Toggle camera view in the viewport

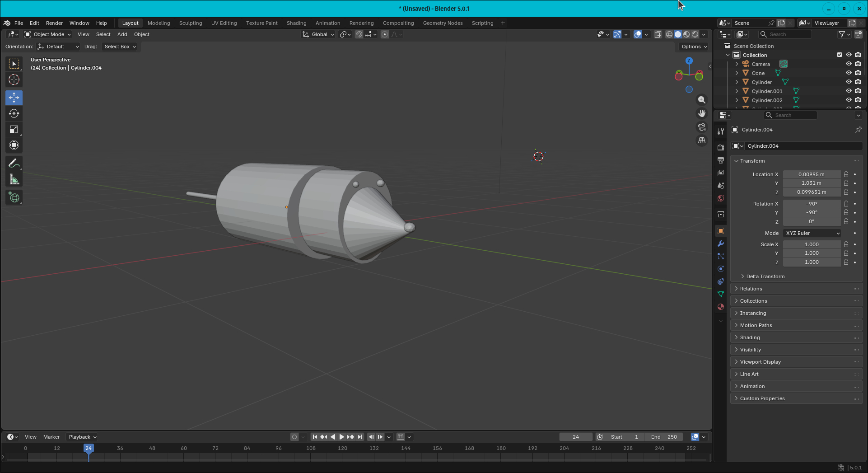(x=701, y=127)
